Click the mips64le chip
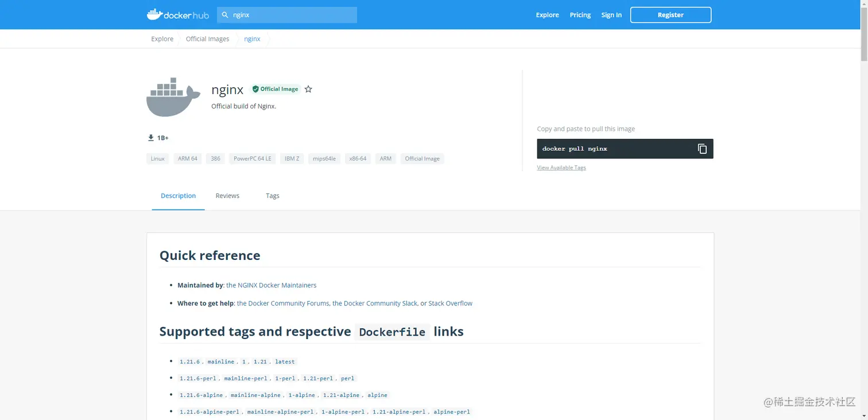 [x=324, y=158]
